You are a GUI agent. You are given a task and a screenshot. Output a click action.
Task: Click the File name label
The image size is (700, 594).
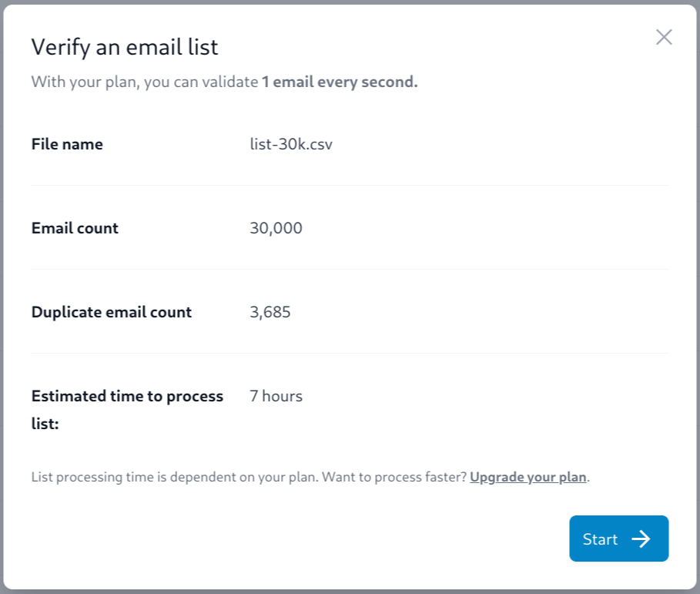[67, 144]
